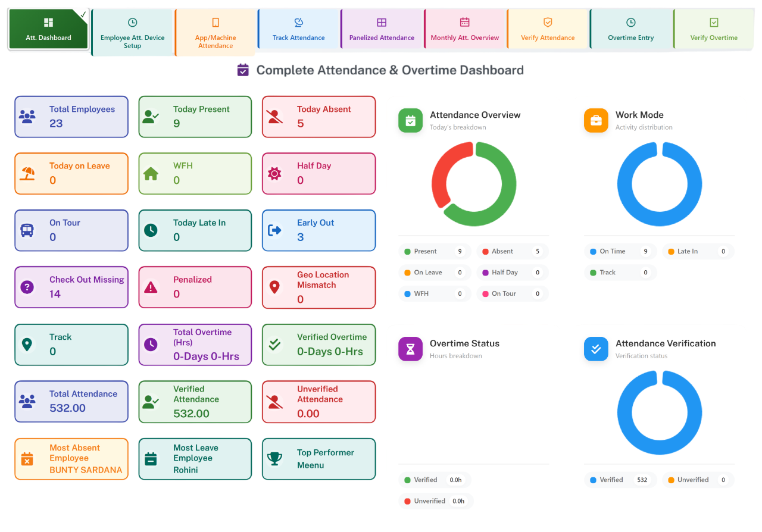Click the question mark icon on Check Out Missing
Viewport: 762px width, 532px height.
tap(27, 287)
